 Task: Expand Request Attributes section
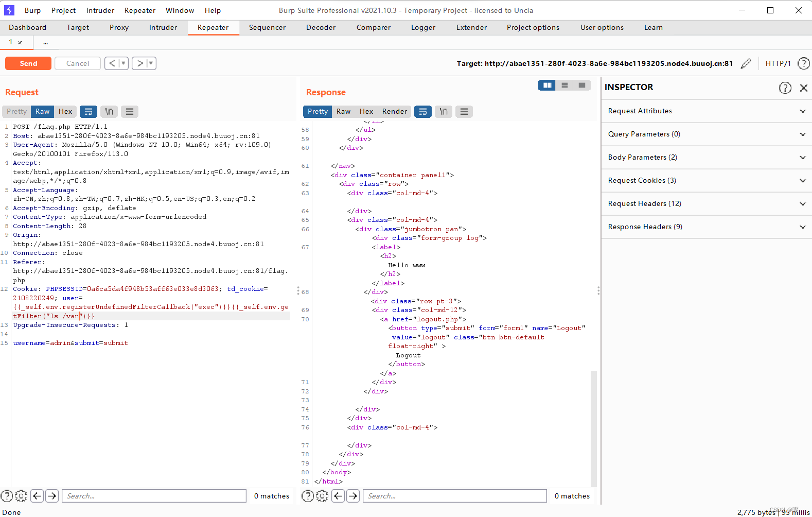[707, 111]
